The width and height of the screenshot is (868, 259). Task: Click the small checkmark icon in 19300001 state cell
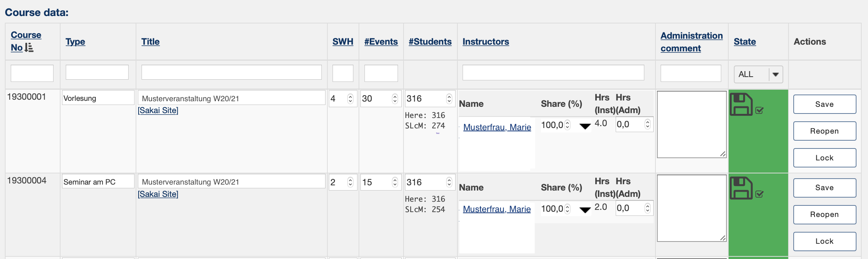pos(759,110)
